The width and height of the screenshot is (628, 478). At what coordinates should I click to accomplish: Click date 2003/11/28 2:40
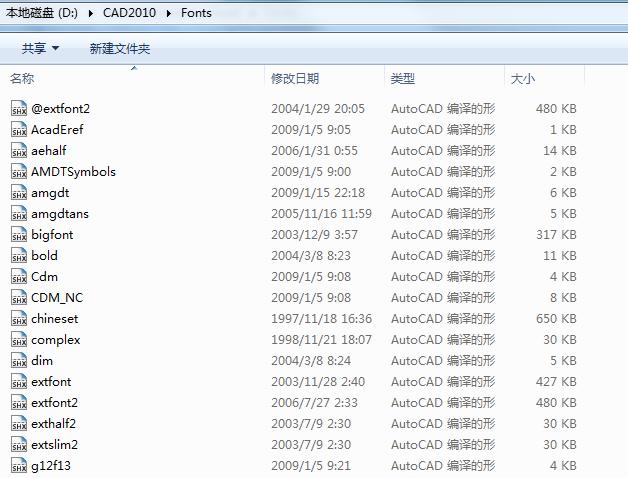(318, 381)
